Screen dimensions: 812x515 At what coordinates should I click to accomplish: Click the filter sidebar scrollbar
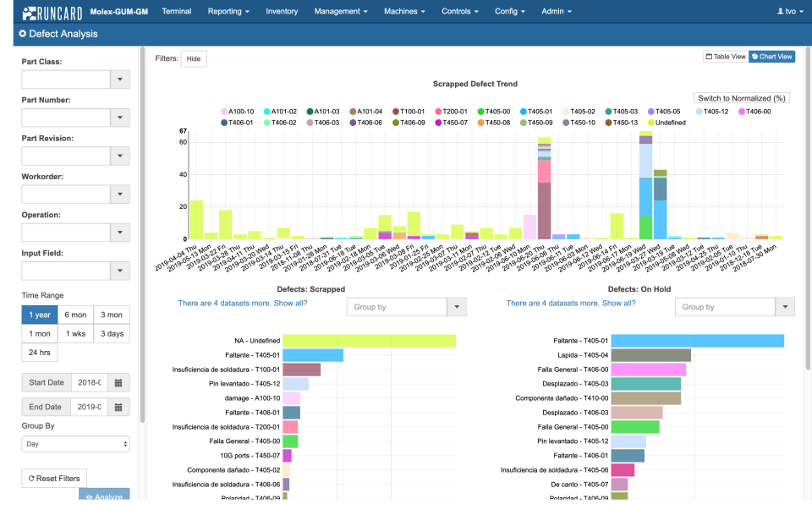[142, 235]
